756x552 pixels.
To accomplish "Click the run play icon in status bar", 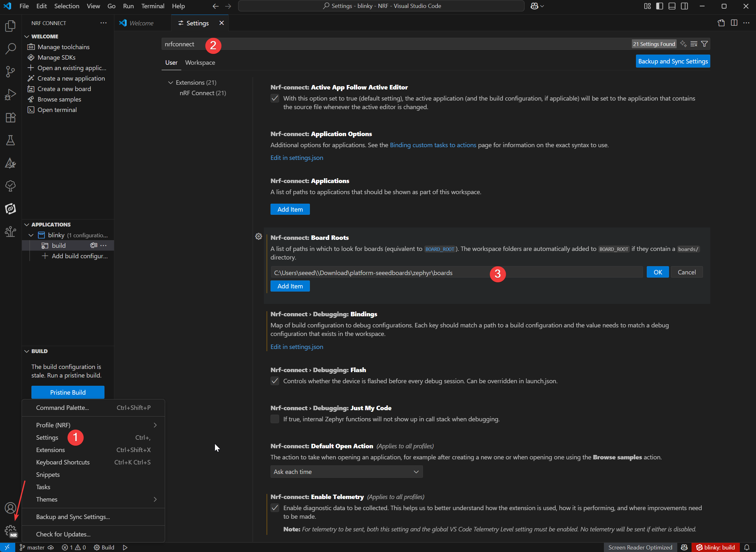I will click(125, 547).
